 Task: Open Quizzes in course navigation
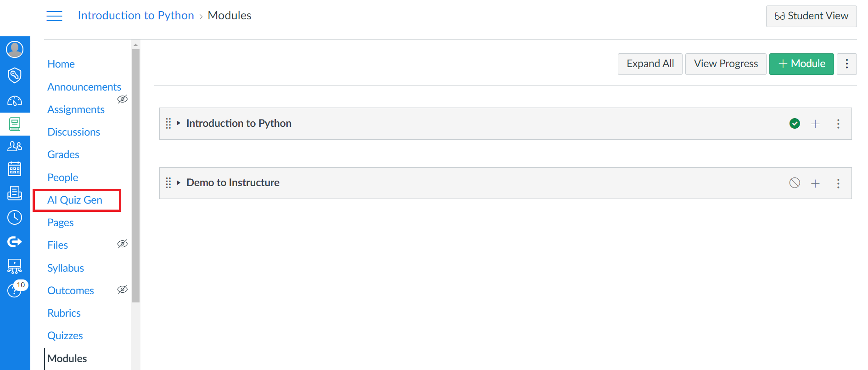click(65, 336)
